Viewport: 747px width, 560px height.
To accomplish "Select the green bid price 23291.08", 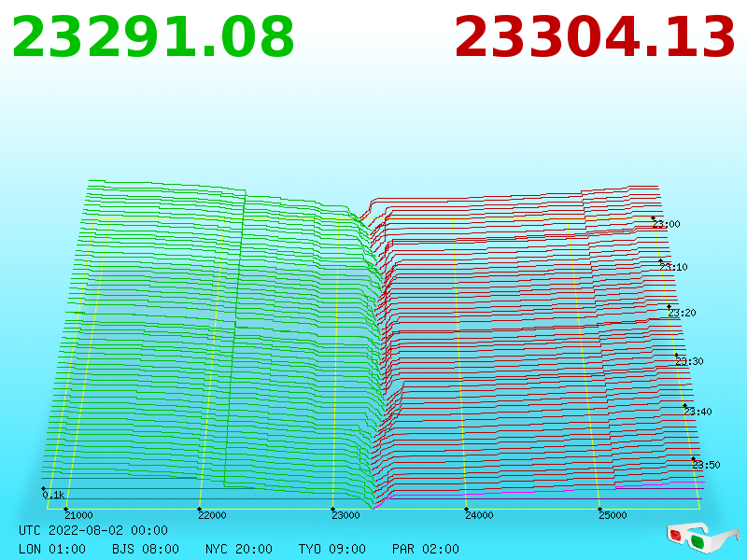I will pos(153,37).
